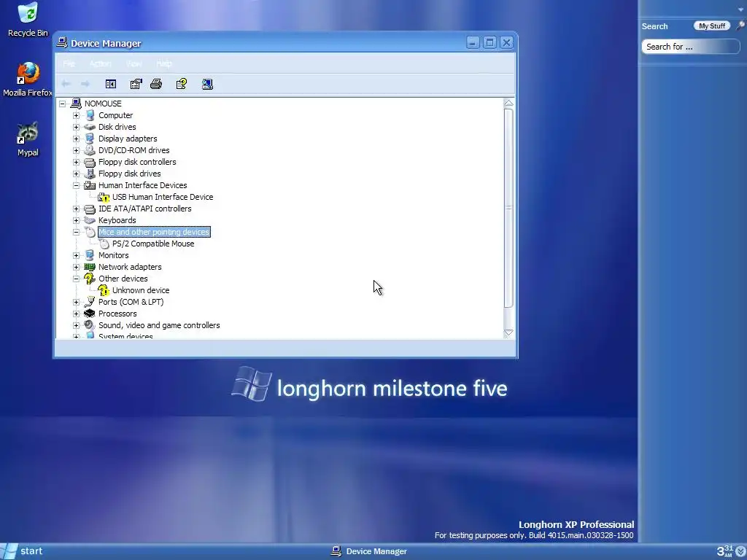The width and height of the screenshot is (747, 560).
Task: Click USB Human Interface Device warning icon
Action: (x=104, y=197)
